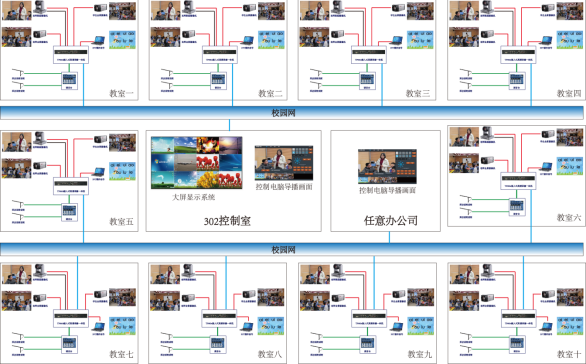Click the upper microphone in 教室一
The image size is (586, 364).
click(x=18, y=73)
